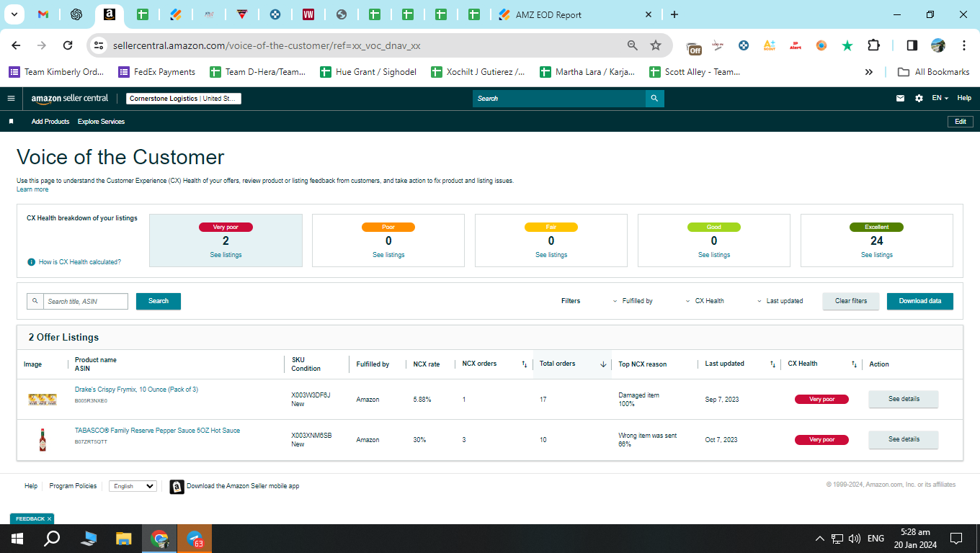Click the 'Search title, ASIN' input field

86,301
